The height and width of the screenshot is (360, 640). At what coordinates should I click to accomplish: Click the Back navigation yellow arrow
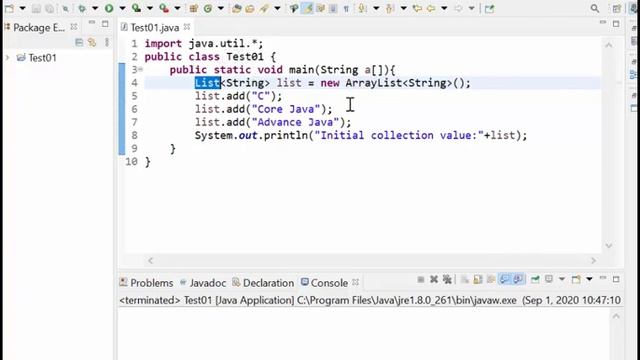431,8
